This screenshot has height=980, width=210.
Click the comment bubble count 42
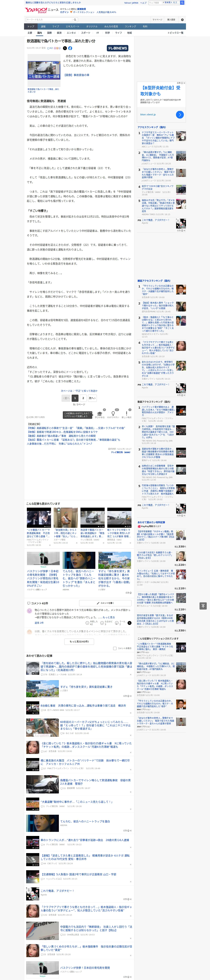(50, 48)
